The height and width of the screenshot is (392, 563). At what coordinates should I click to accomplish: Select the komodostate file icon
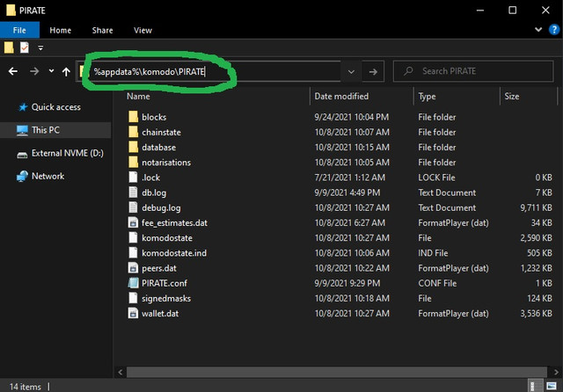click(133, 237)
